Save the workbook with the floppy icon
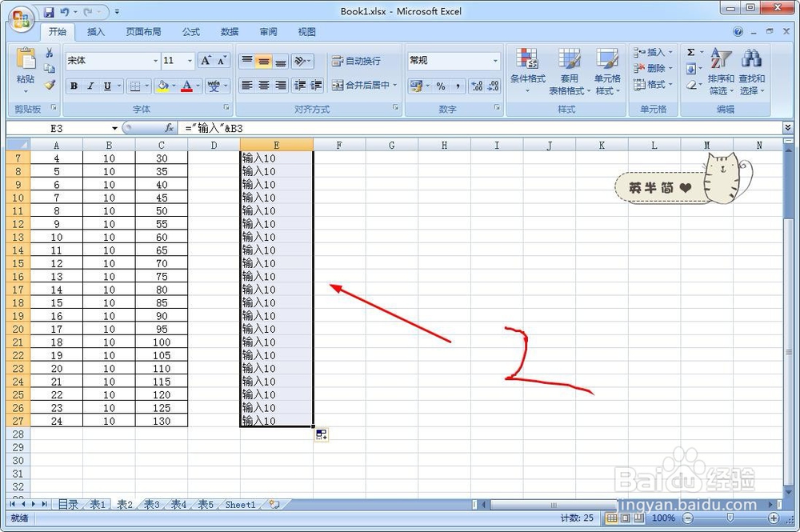The width and height of the screenshot is (800, 532). click(49, 11)
